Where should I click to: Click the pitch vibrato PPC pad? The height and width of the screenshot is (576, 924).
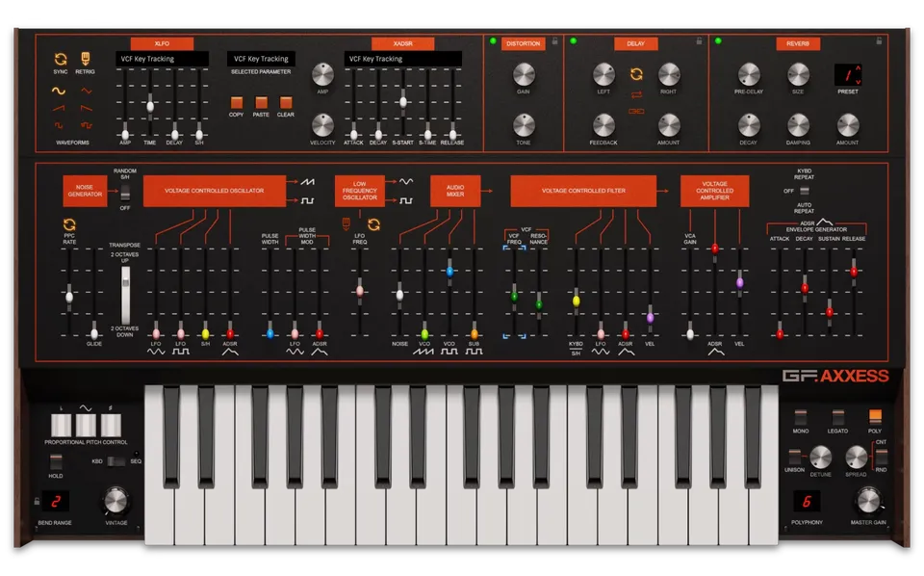coord(86,425)
